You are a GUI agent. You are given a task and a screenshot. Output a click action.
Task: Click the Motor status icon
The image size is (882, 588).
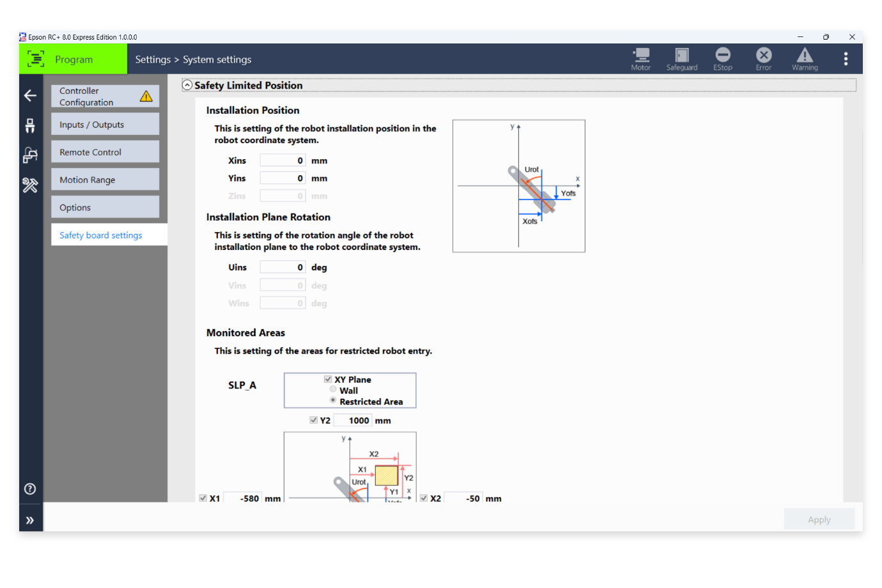coord(640,56)
